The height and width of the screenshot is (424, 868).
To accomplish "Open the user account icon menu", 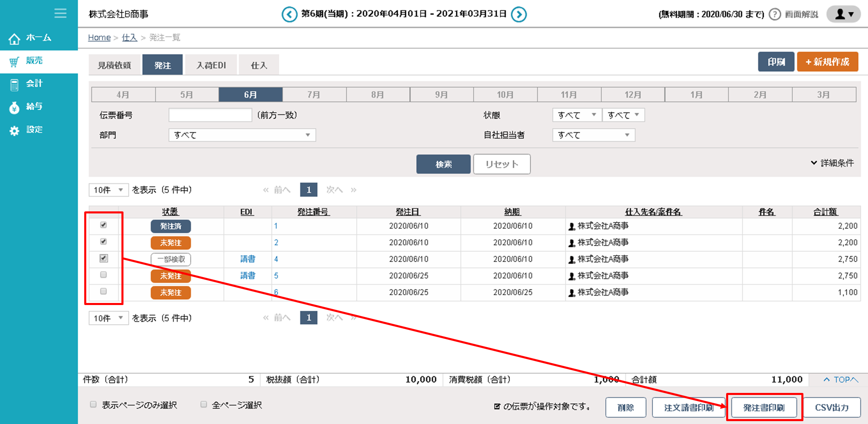I will point(843,14).
